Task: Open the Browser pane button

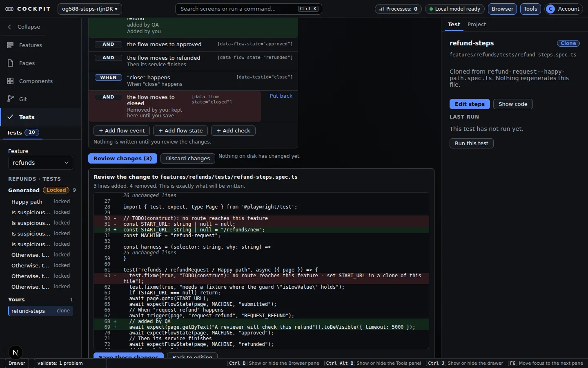Action: click(x=502, y=9)
